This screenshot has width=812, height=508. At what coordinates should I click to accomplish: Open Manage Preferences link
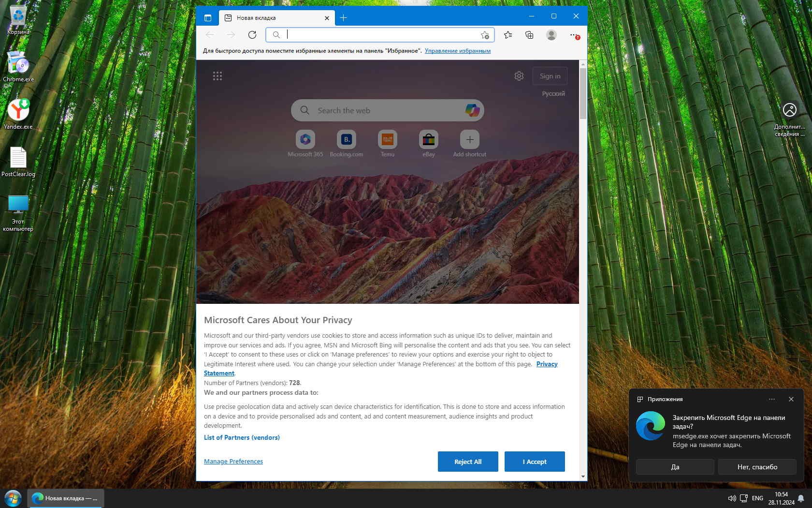coord(233,462)
